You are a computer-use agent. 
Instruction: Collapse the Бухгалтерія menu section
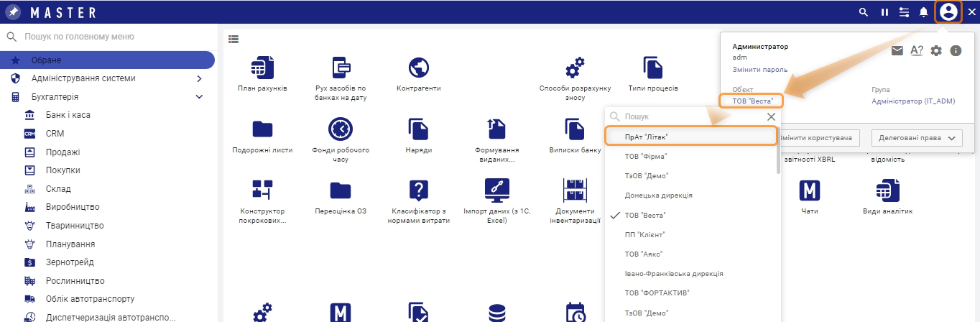199,97
